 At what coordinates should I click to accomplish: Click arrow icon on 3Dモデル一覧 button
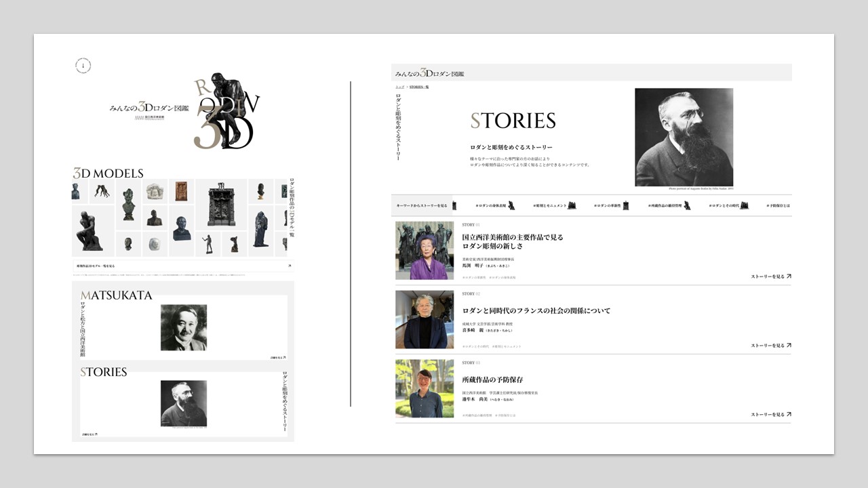pyautogui.click(x=289, y=266)
